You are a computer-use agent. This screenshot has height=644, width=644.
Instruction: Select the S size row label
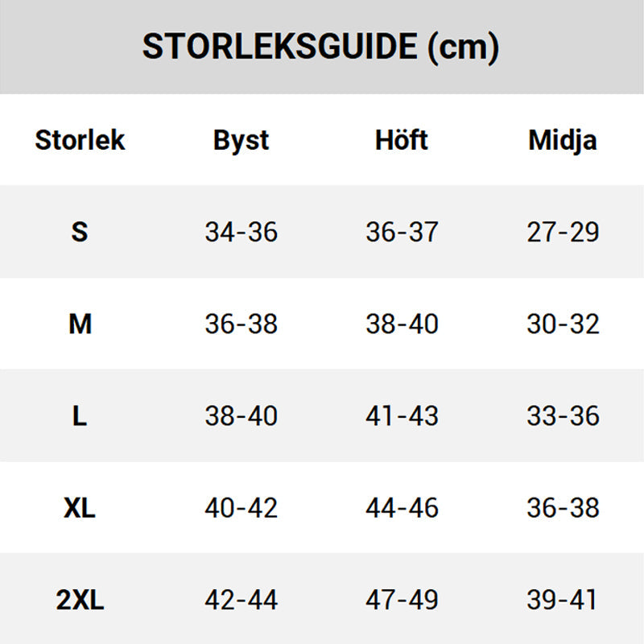click(79, 232)
